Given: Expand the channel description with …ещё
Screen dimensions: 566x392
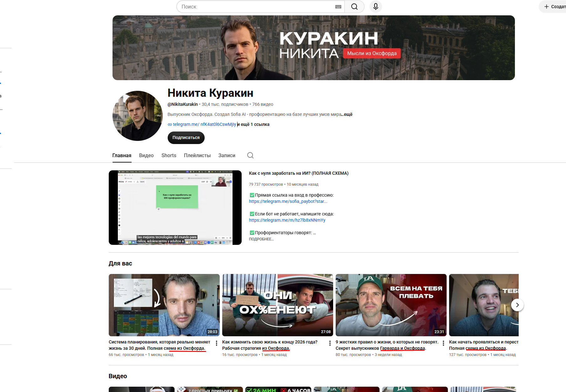Looking at the screenshot, I should 347,114.
